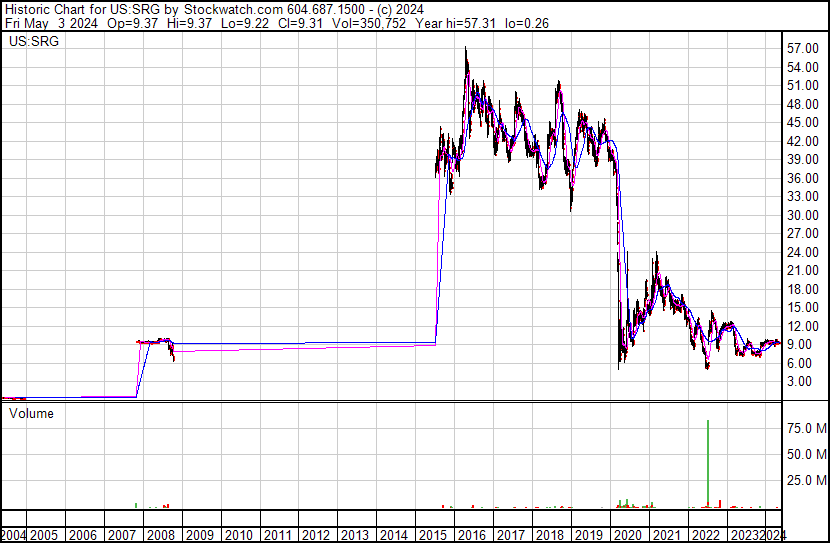Click the 50.0 M volume axis label
The height and width of the screenshot is (543, 830).
tap(807, 454)
